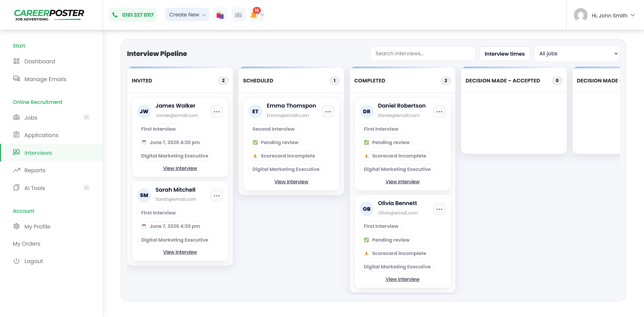This screenshot has width=644, height=317.
Task: Click James Walker's name on card
Action: point(175,106)
